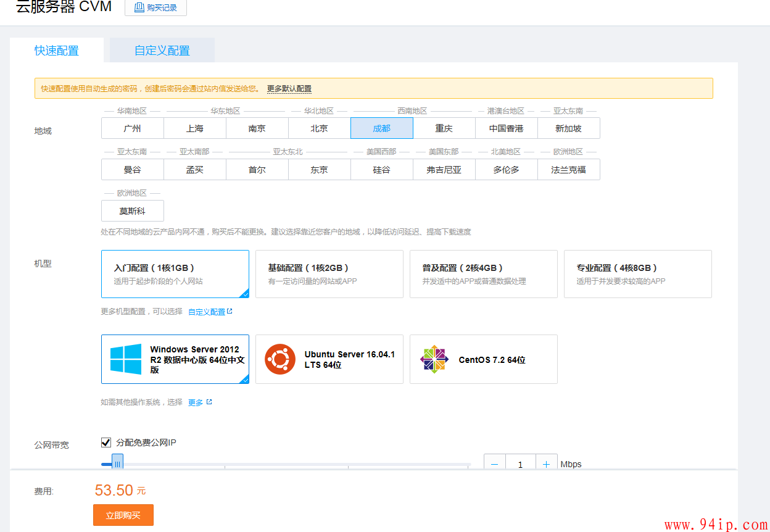Select 入门配置 (1核1GB) machine type

[175, 274]
